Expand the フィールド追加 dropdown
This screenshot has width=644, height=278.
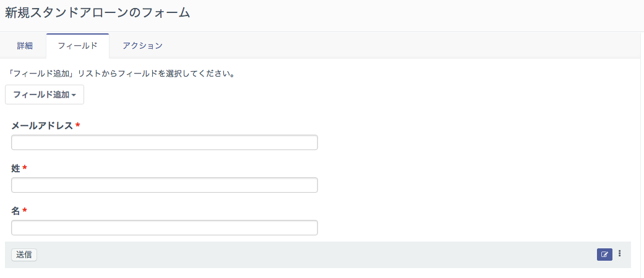(x=45, y=95)
